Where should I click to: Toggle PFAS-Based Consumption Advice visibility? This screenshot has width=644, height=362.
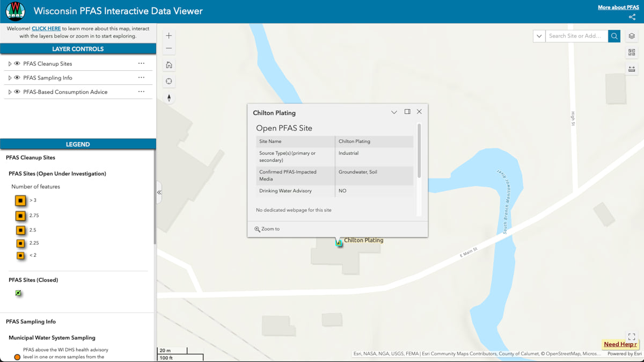pos(17,92)
